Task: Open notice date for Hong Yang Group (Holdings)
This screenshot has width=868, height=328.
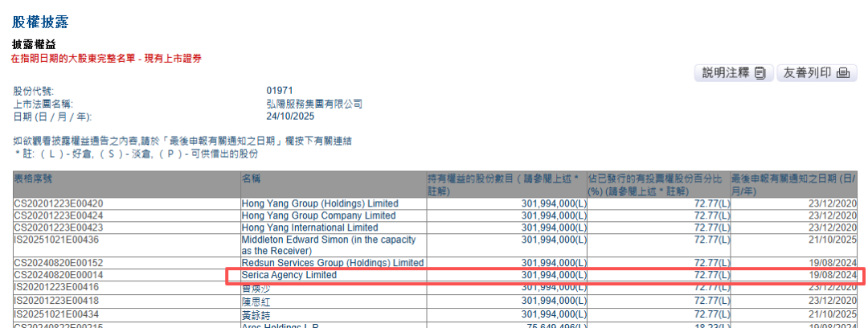Action: (833, 203)
